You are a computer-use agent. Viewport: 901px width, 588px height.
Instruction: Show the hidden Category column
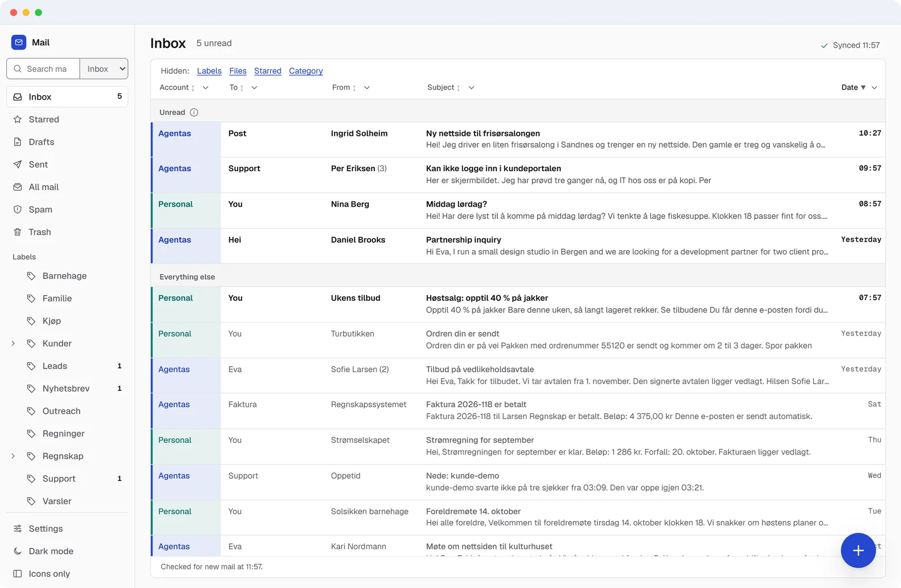click(x=306, y=71)
